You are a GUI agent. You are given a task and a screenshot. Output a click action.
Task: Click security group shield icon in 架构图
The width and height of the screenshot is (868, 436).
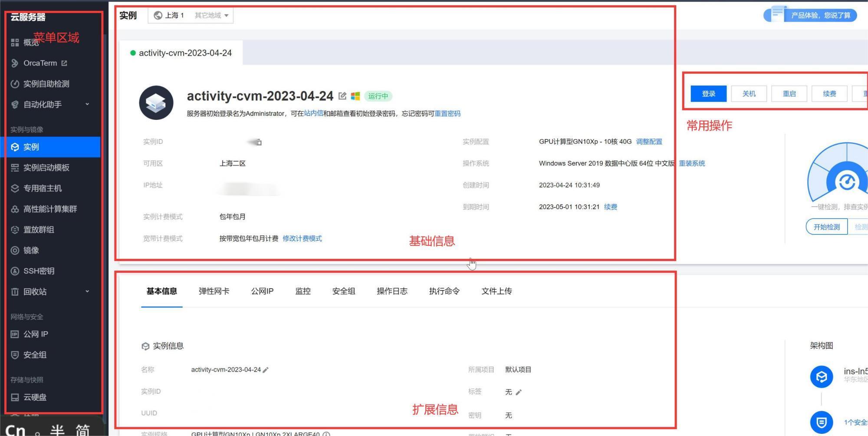tap(821, 422)
